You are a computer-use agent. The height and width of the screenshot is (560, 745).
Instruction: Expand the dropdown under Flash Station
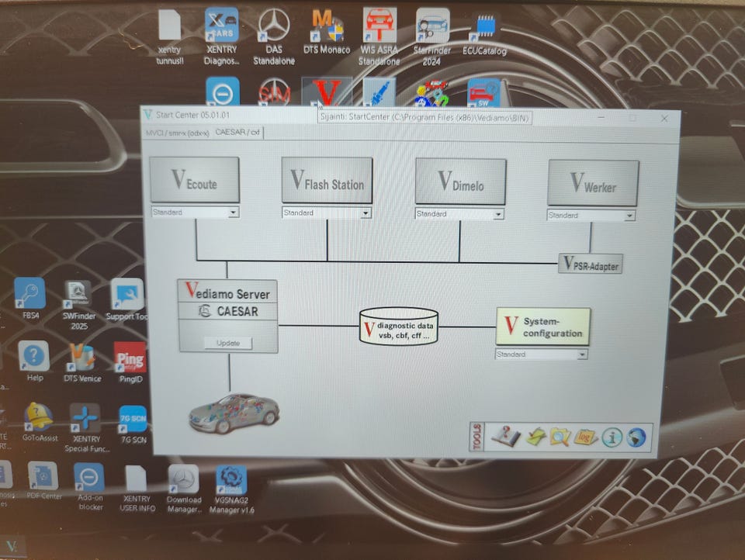[366, 213]
